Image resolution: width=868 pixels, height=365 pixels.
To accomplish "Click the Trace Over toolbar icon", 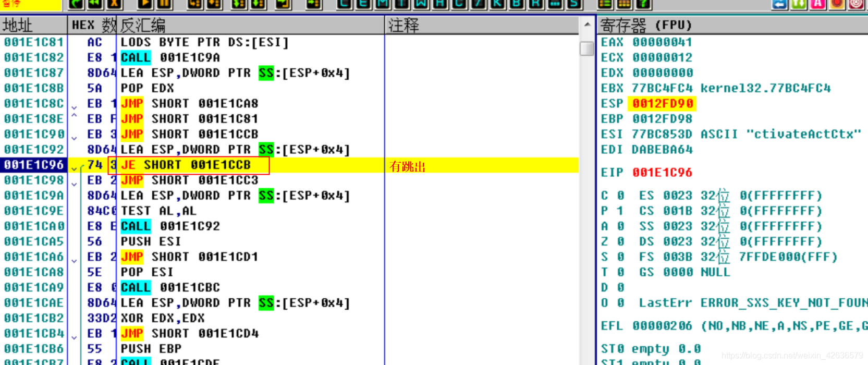I will coord(258,4).
